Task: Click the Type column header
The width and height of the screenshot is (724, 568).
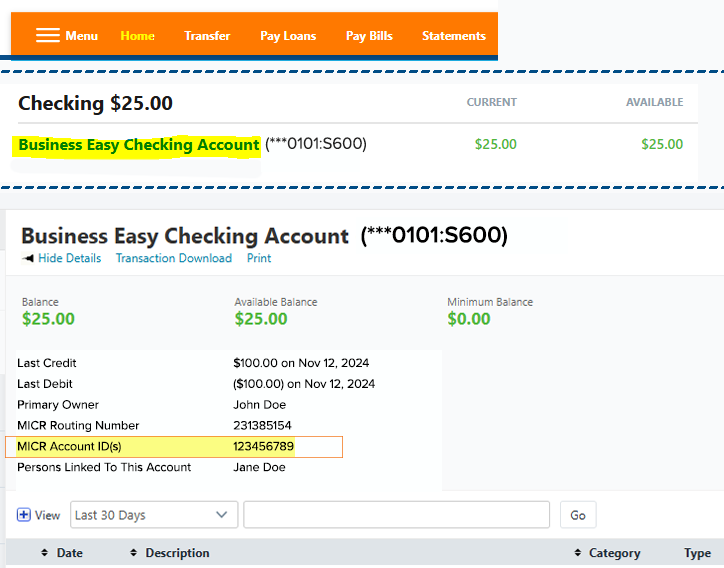Action: 697,553
